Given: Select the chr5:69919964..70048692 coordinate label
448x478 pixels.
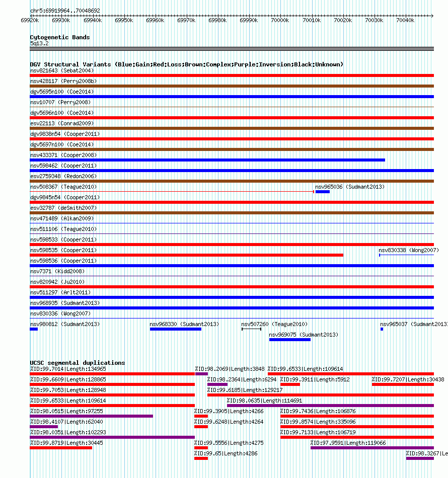Looking at the screenshot, I should 65,11.
